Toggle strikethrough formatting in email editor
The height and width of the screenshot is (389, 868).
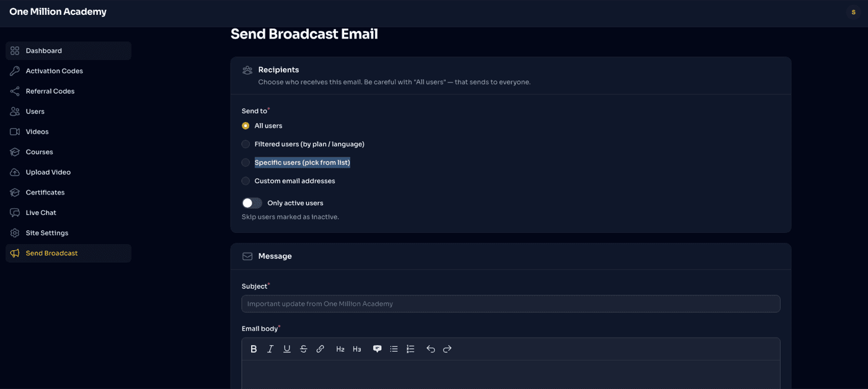tap(304, 349)
